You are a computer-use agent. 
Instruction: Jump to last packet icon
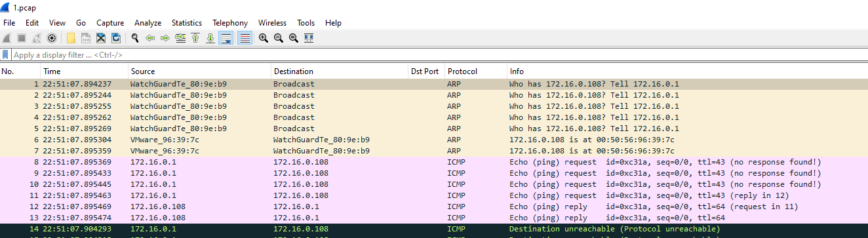coord(210,38)
